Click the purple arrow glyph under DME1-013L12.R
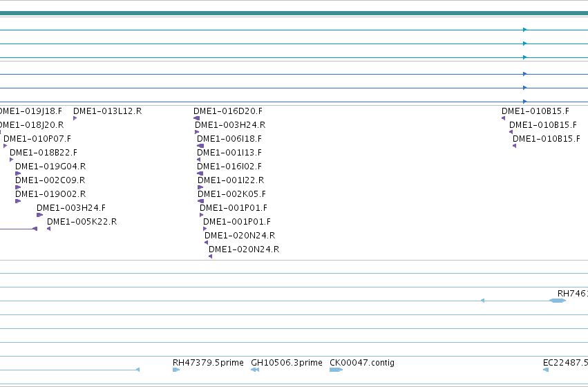The image size is (588, 387). 75,118
